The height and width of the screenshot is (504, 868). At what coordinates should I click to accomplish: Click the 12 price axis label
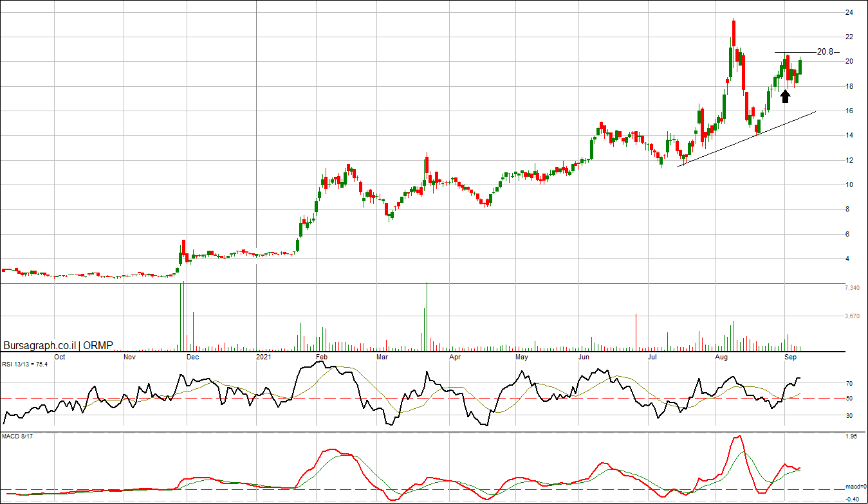click(849, 161)
